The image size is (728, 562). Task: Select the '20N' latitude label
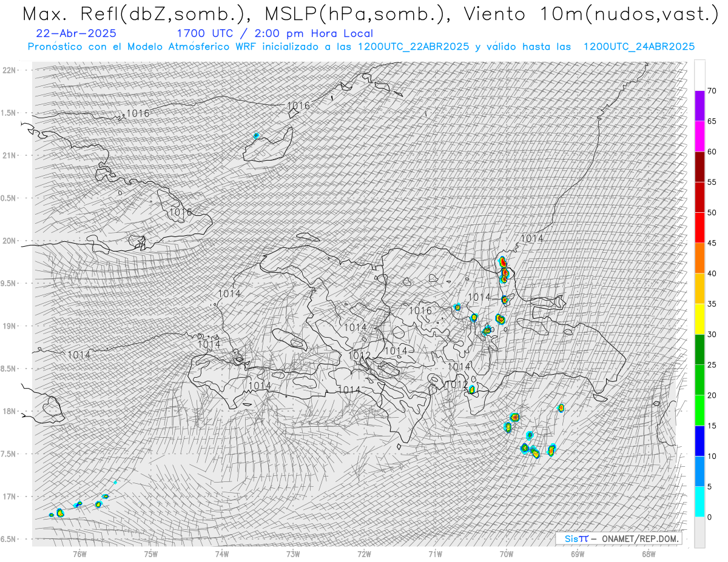(9, 241)
